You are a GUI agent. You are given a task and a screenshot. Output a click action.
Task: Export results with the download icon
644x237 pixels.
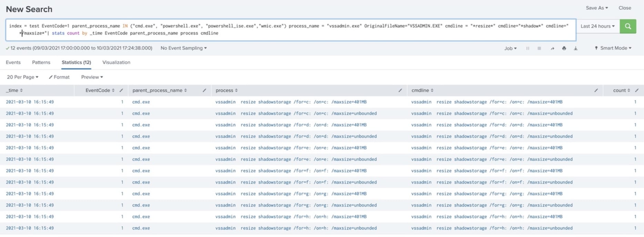pyautogui.click(x=576, y=48)
